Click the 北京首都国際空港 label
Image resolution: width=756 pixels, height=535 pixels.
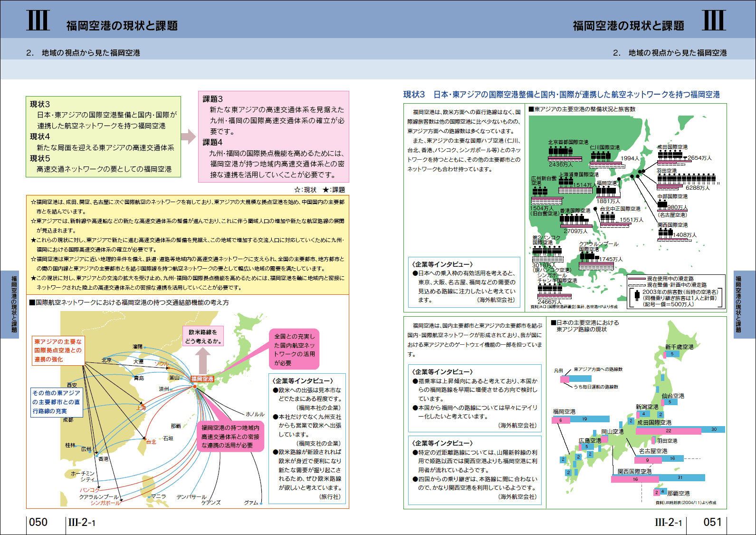click(x=568, y=142)
